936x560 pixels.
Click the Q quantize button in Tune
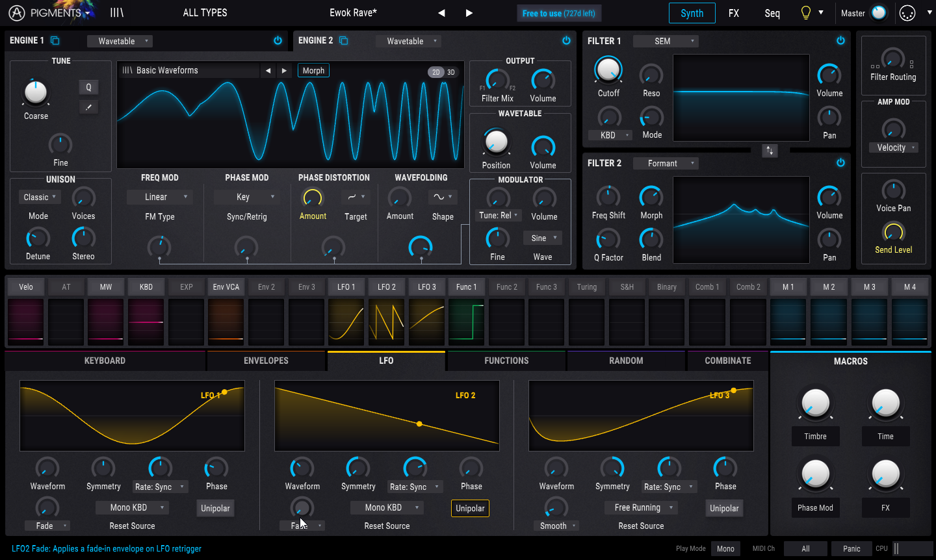89,87
